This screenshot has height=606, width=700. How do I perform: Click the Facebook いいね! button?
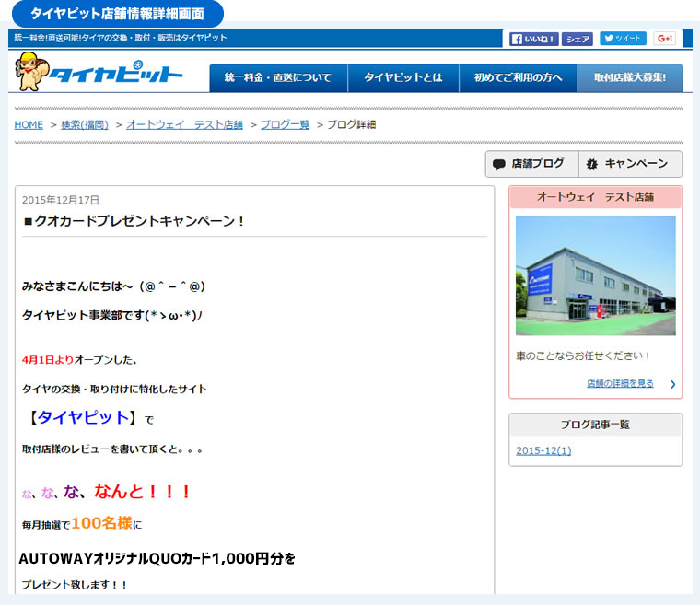click(533, 40)
